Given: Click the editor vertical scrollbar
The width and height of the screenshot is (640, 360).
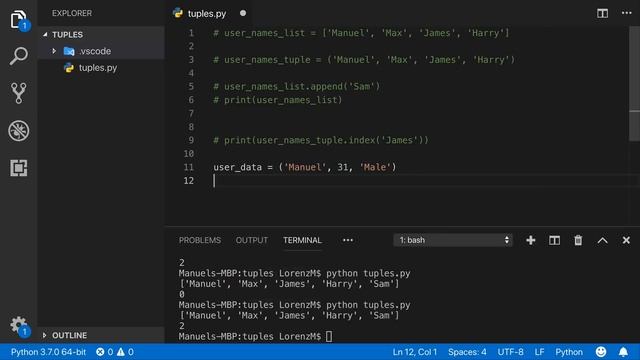Looking at the screenshot, I should click(634, 84).
